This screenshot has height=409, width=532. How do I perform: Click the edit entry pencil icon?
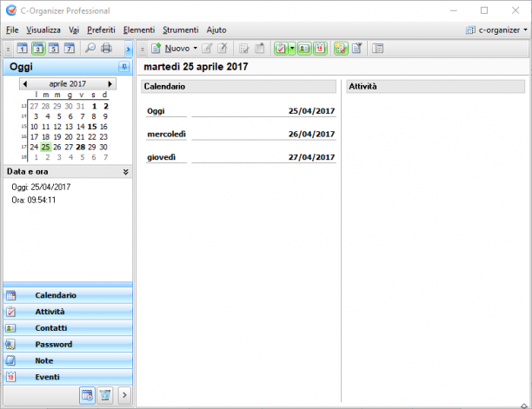point(207,49)
